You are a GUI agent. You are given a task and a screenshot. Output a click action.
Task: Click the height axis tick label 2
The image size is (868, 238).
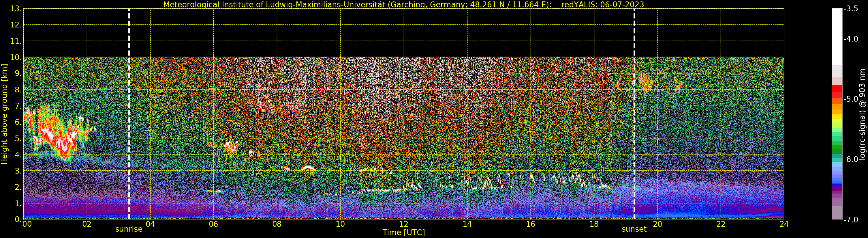18,187
